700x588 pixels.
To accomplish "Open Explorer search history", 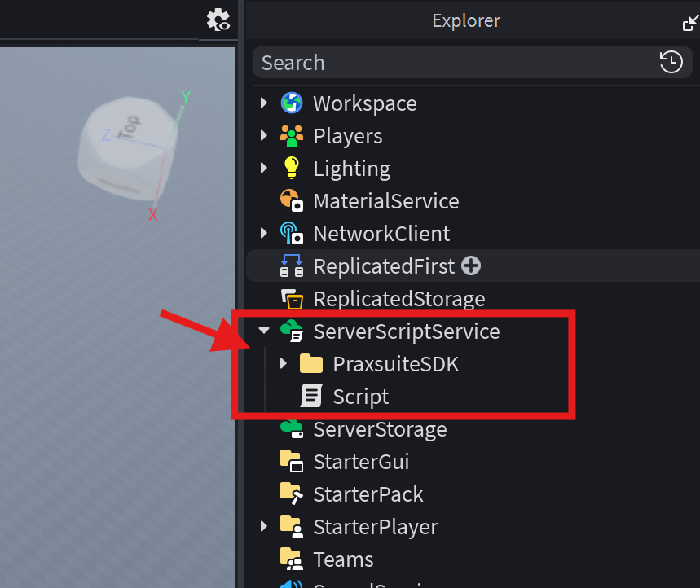I will tap(671, 62).
